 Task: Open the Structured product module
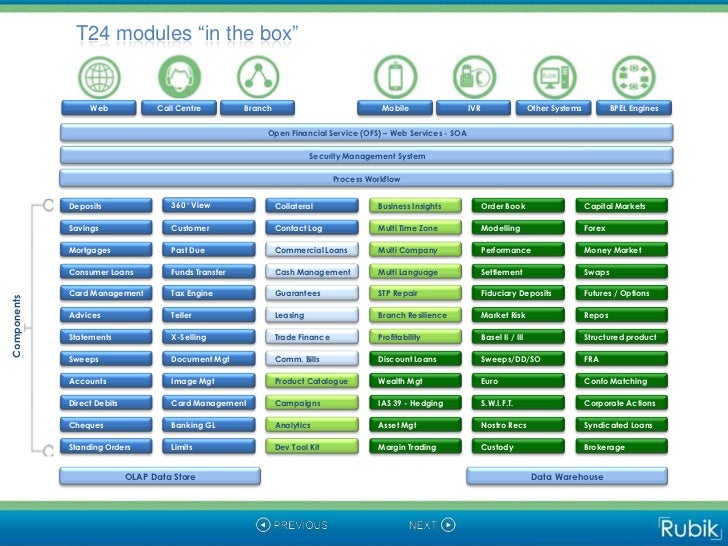622,337
